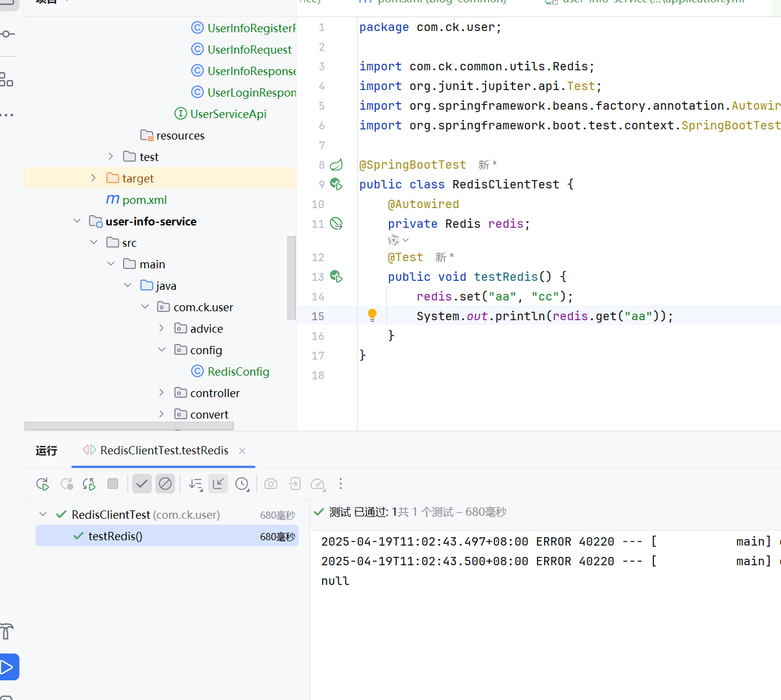This screenshot has height=700, width=781.
Task: Open the sort tests options icon
Action: [x=196, y=484]
